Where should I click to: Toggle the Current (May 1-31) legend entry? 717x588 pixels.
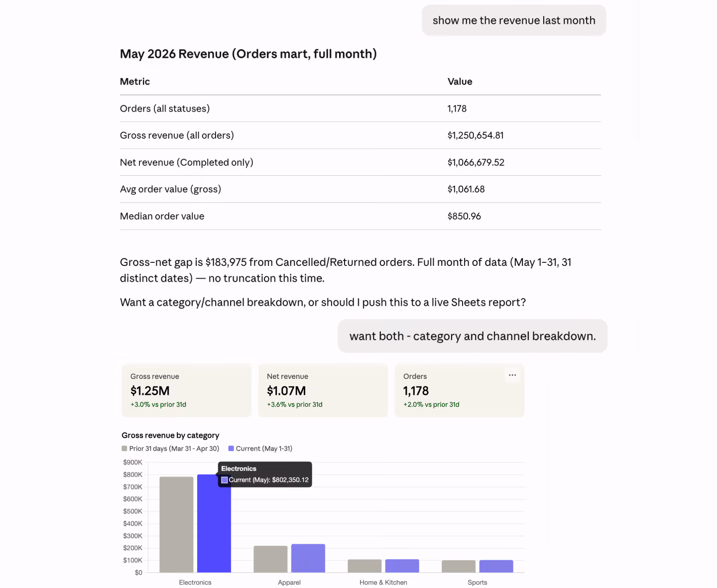260,449
